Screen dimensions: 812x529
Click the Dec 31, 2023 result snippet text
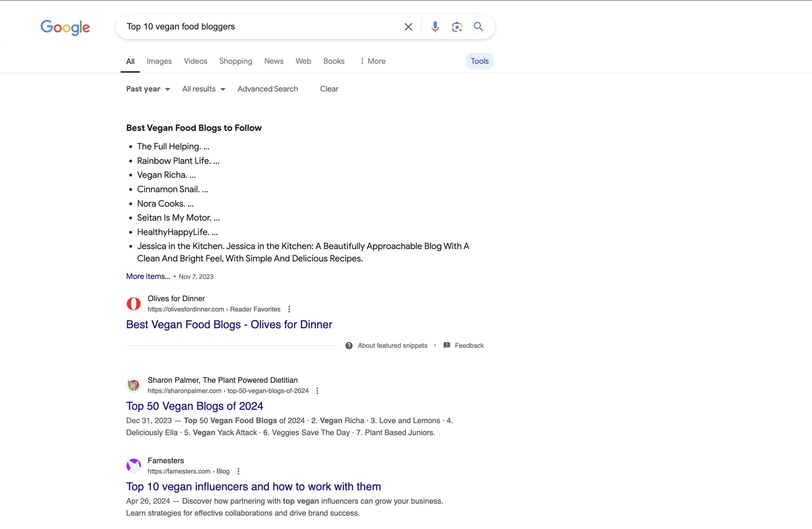(x=289, y=427)
